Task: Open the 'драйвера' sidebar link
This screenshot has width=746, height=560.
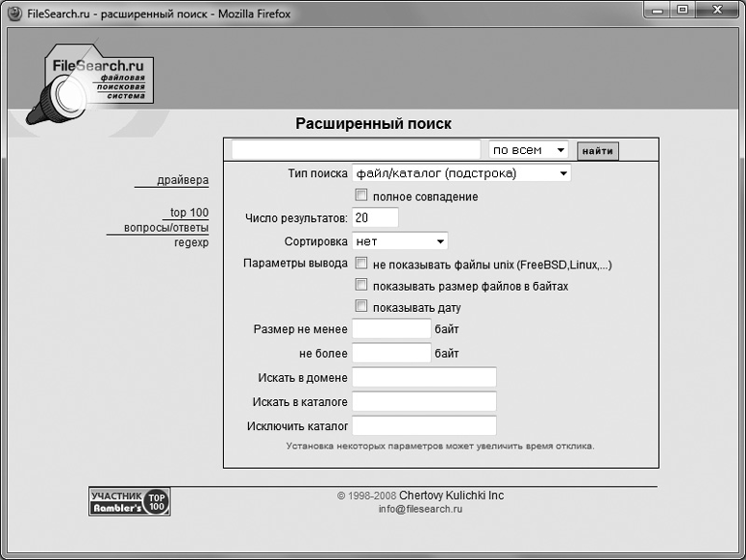Action: (x=182, y=180)
